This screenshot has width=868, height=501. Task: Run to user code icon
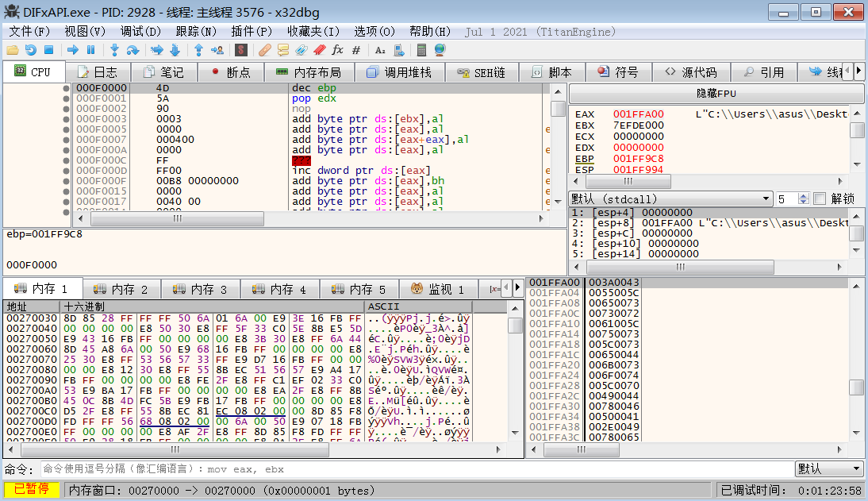tap(217, 50)
